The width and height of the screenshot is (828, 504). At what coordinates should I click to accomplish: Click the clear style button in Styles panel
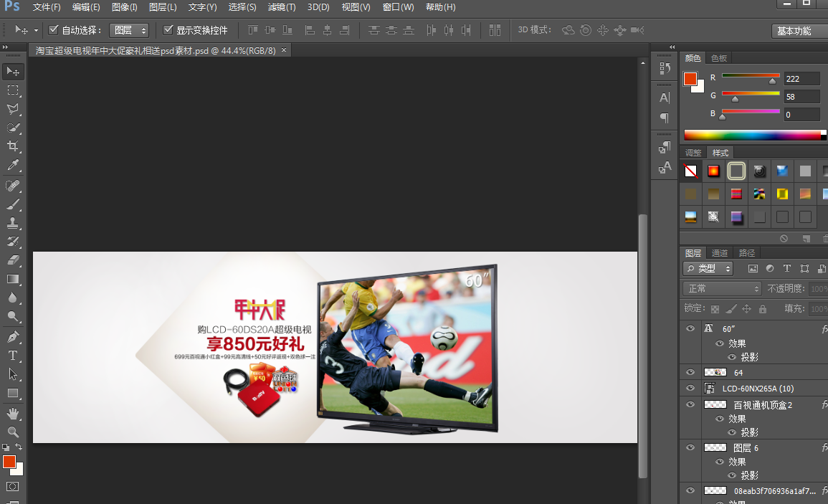(x=784, y=238)
